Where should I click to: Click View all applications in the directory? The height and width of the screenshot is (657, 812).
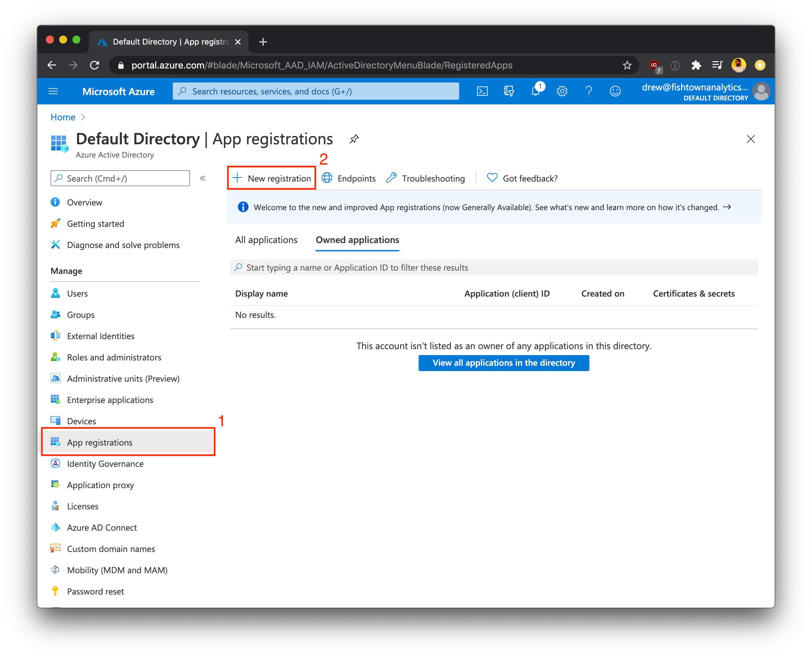pyautogui.click(x=503, y=363)
